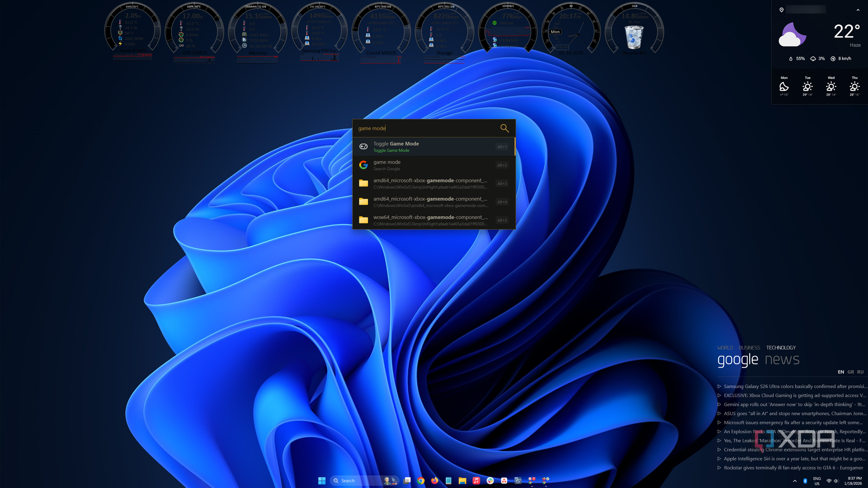Expand the 'Samsung Galaxy S26 Ultra colors' headline
The height and width of the screenshot is (488, 868).
point(720,386)
